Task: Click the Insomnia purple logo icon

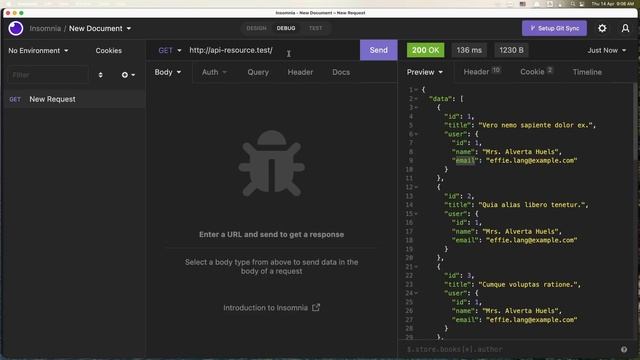Action: [x=16, y=29]
